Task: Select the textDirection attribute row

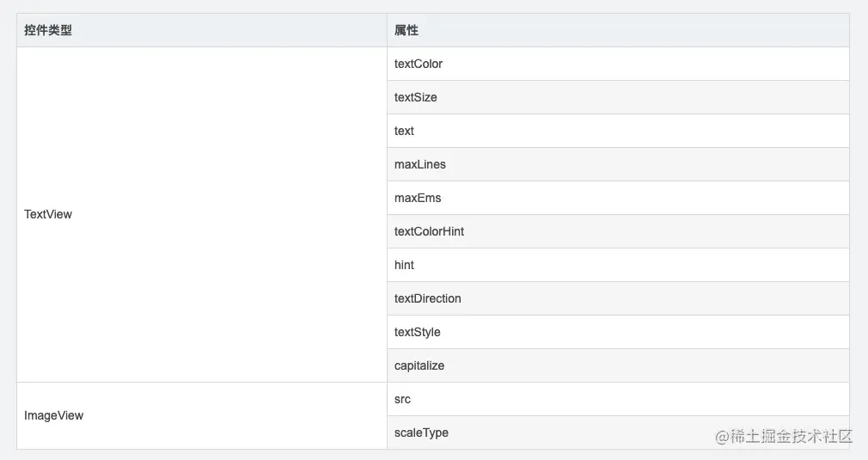Action: coord(428,298)
